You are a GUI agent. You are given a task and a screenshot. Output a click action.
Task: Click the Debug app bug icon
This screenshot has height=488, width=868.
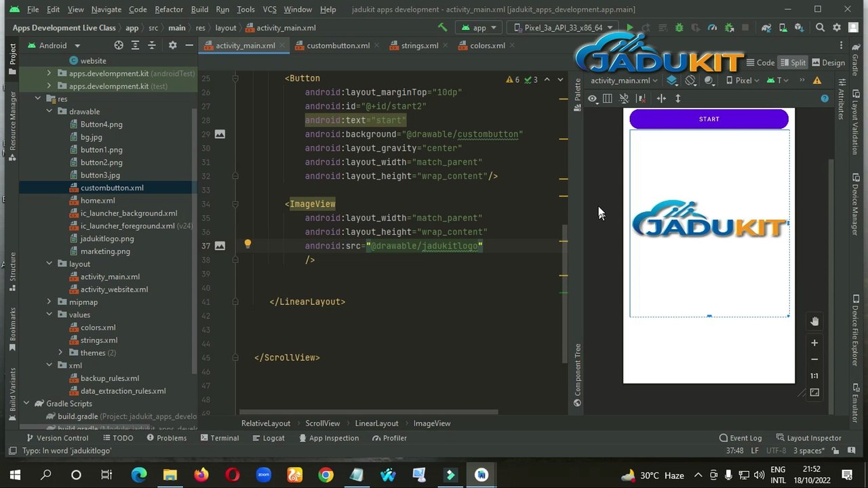point(679,28)
